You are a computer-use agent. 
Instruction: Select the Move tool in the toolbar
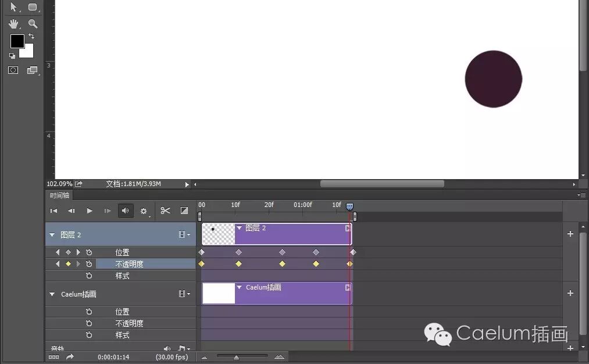pyautogui.click(x=13, y=8)
